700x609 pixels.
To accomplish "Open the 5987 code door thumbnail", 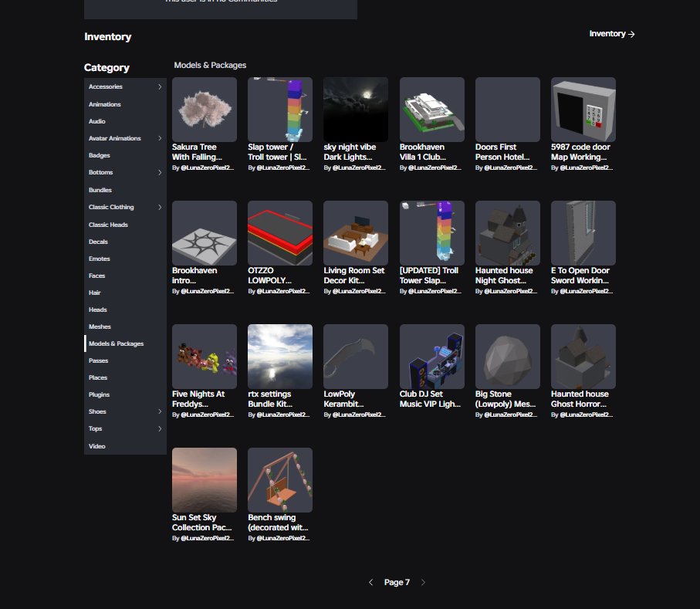I will coord(583,110).
